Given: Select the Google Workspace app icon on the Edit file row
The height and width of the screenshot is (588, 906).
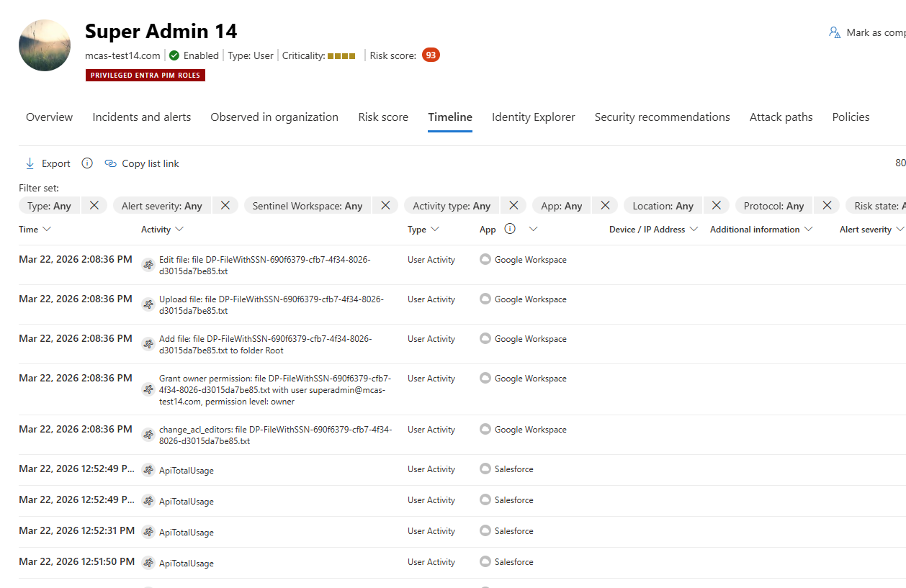Looking at the screenshot, I should 485,259.
